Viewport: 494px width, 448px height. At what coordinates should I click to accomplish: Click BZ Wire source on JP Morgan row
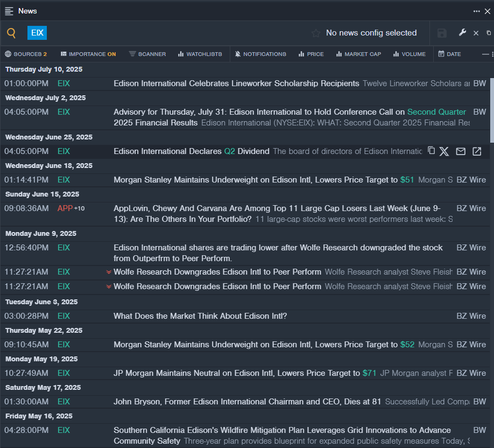[471, 373]
